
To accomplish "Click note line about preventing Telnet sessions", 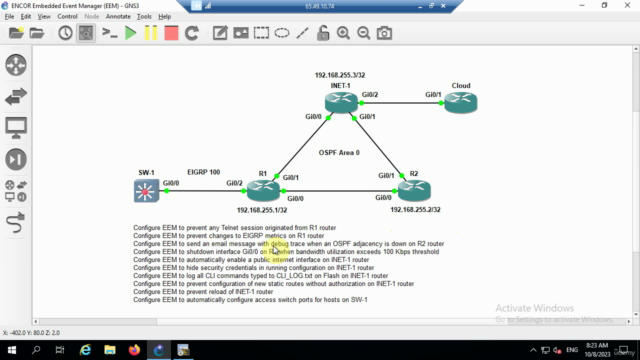I will pyautogui.click(x=235, y=228).
